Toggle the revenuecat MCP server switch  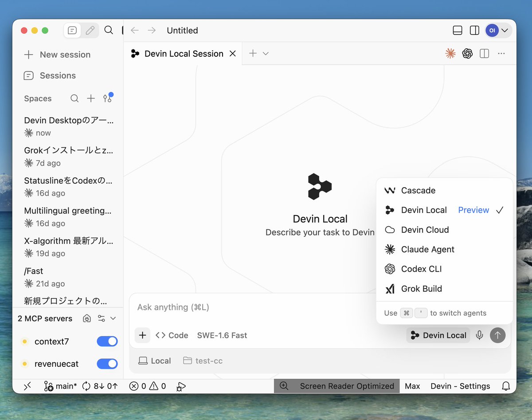107,364
